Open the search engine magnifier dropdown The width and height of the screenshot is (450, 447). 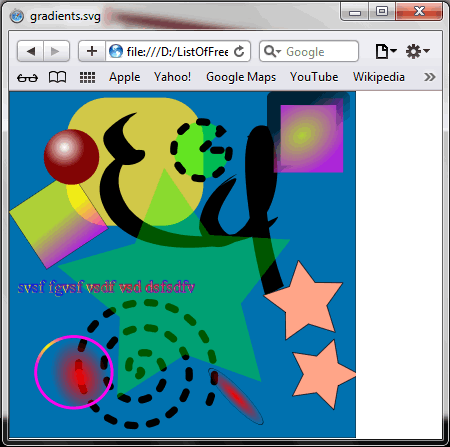pyautogui.click(x=272, y=51)
